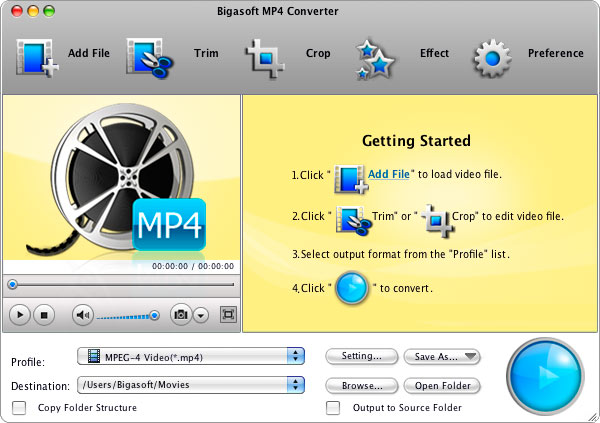
Task: Open the snapshot options arrow
Action: click(x=201, y=315)
